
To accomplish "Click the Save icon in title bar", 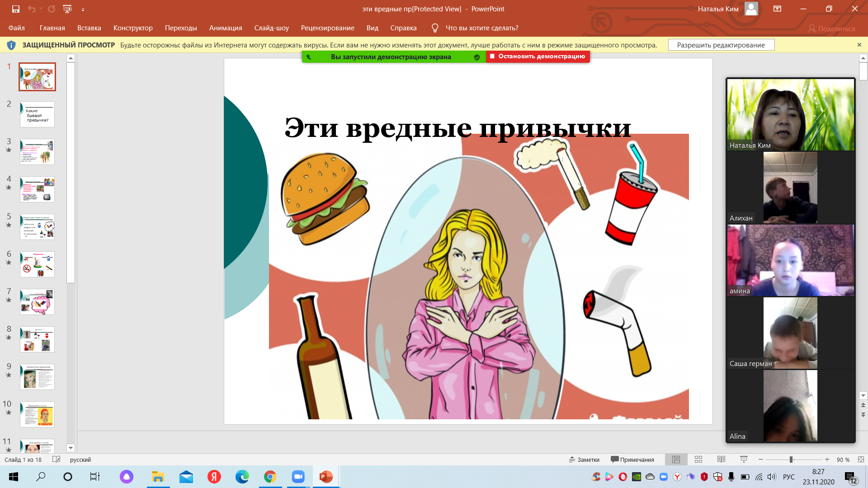I will pyautogui.click(x=16, y=9).
